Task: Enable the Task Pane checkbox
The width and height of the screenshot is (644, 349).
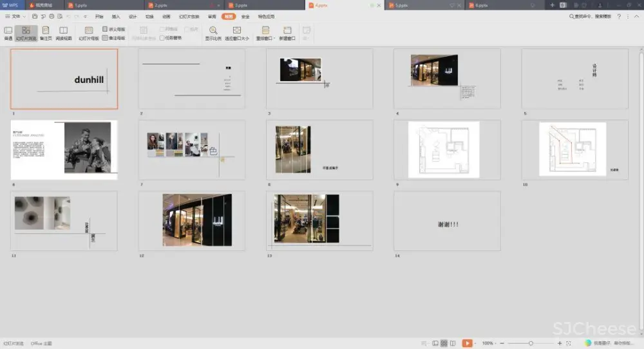Action: [x=162, y=38]
